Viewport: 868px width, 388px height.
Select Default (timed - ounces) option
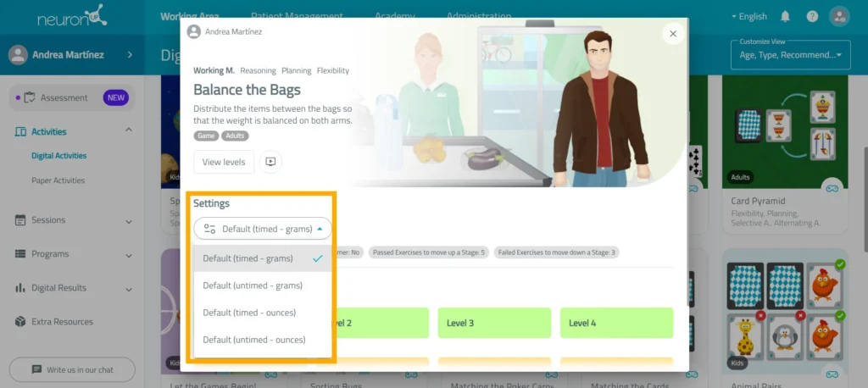pos(263,313)
